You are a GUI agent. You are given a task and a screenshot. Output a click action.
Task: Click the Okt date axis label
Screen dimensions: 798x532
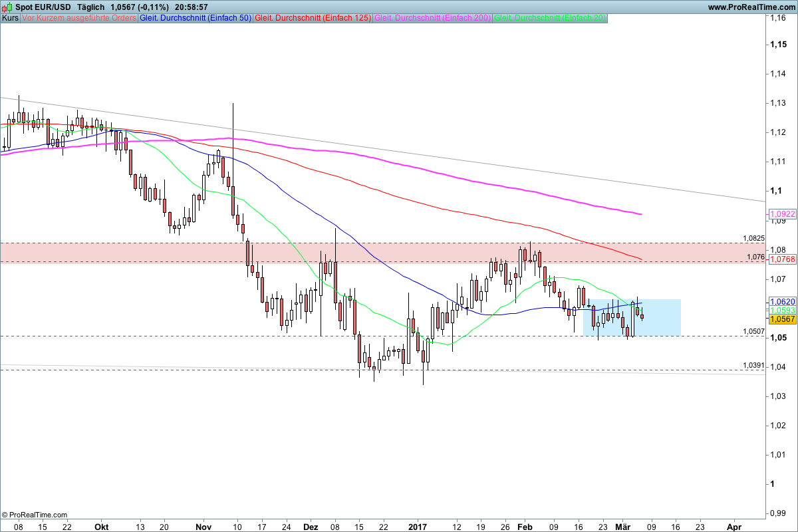point(102,526)
